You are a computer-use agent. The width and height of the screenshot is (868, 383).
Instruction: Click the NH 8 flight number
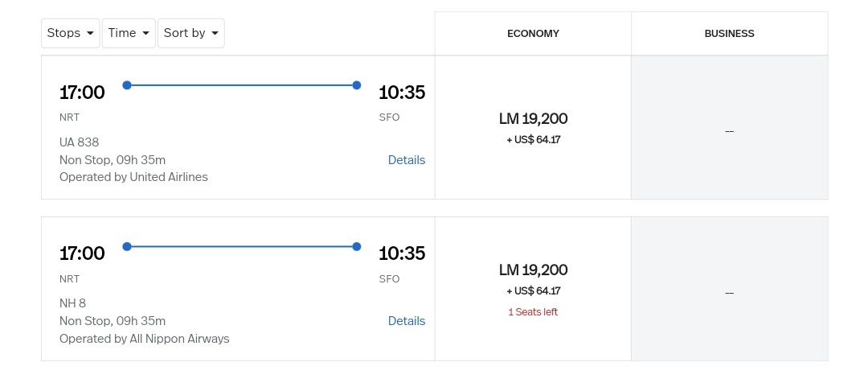[x=72, y=303]
